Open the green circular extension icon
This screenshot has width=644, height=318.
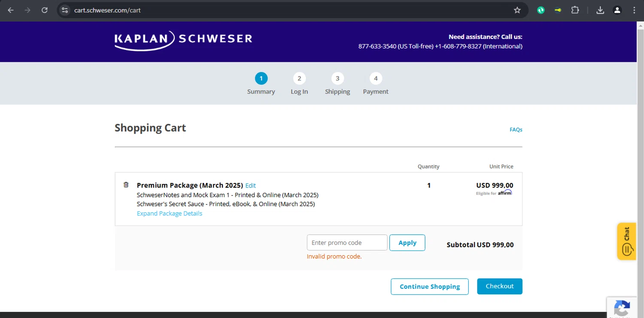point(541,10)
